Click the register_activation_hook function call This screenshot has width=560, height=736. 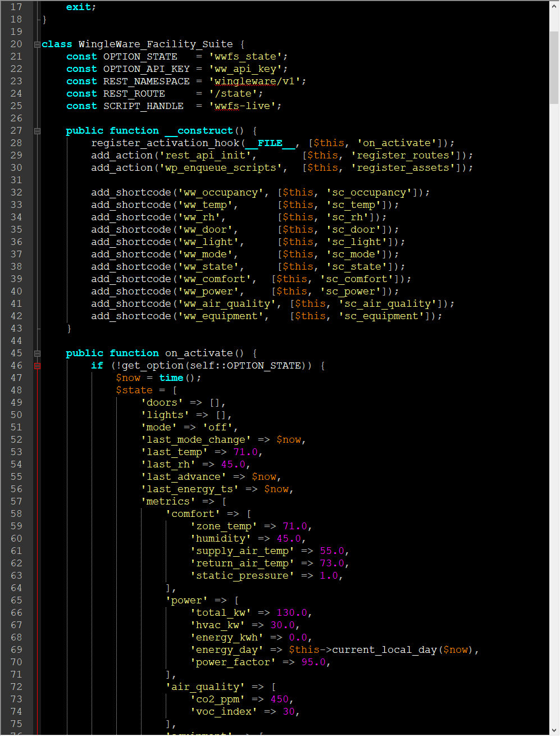pyautogui.click(x=165, y=143)
